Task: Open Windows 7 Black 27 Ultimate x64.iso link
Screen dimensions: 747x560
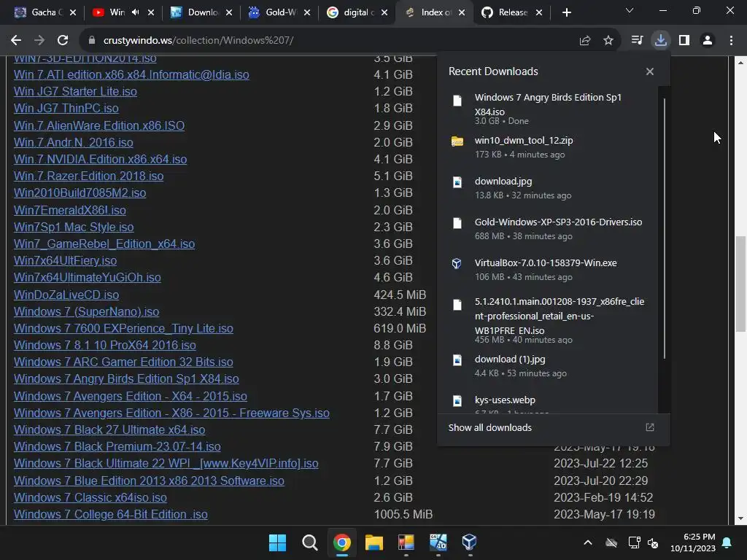Action: (109, 430)
